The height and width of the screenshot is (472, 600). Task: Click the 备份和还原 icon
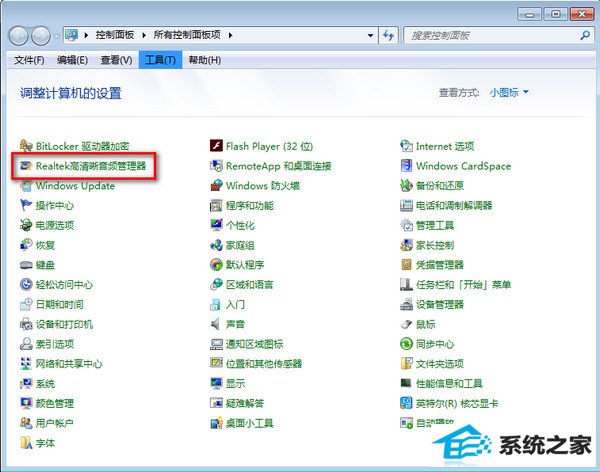pyautogui.click(x=406, y=186)
